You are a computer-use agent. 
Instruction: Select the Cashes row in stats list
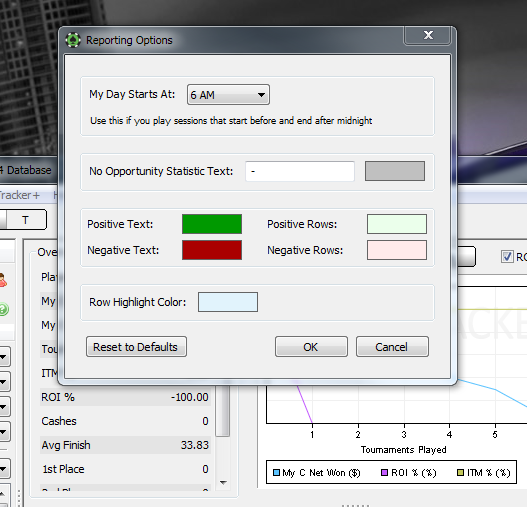click(125, 421)
